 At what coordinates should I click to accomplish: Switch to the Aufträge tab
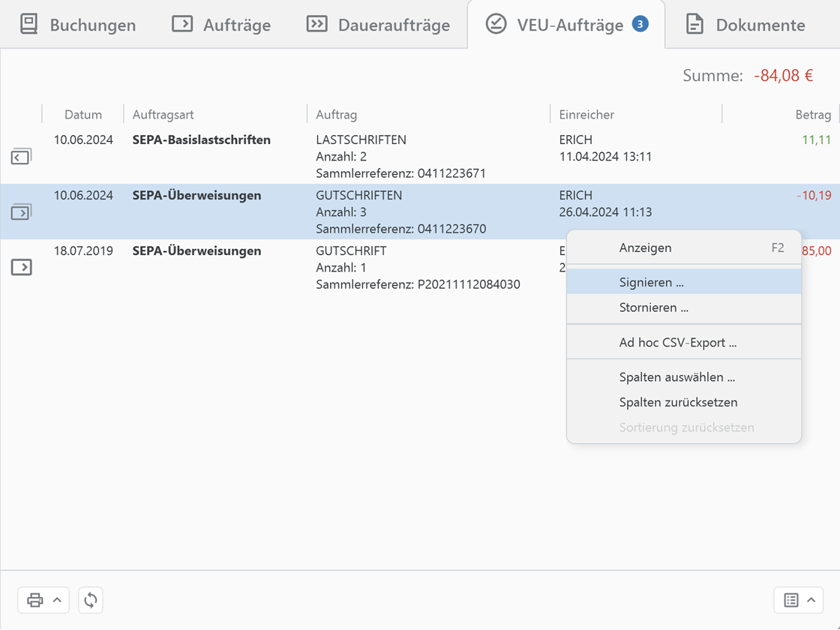(x=221, y=25)
